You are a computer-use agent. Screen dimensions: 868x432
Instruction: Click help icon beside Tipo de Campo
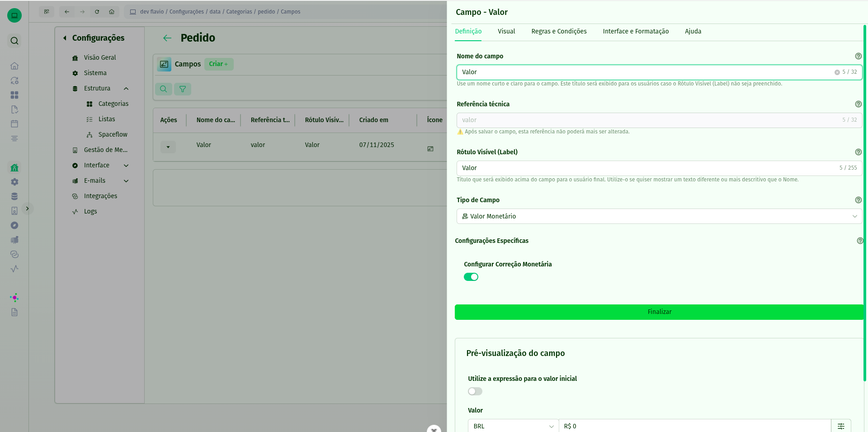click(x=858, y=200)
